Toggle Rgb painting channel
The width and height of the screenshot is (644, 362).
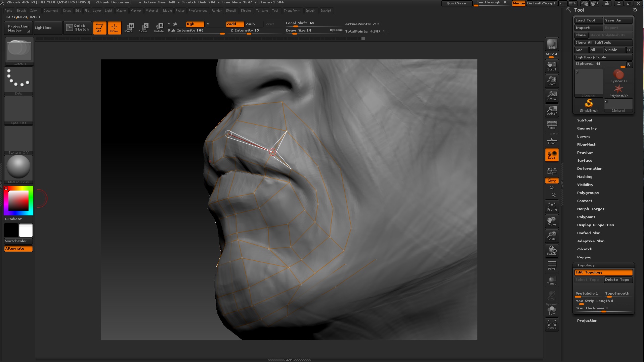(195, 24)
